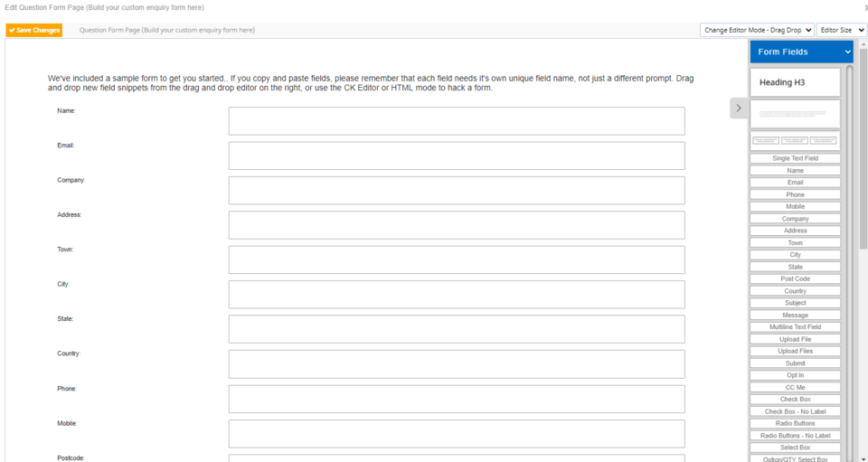Pick the Country snippet in Form Fields panel

796,291
